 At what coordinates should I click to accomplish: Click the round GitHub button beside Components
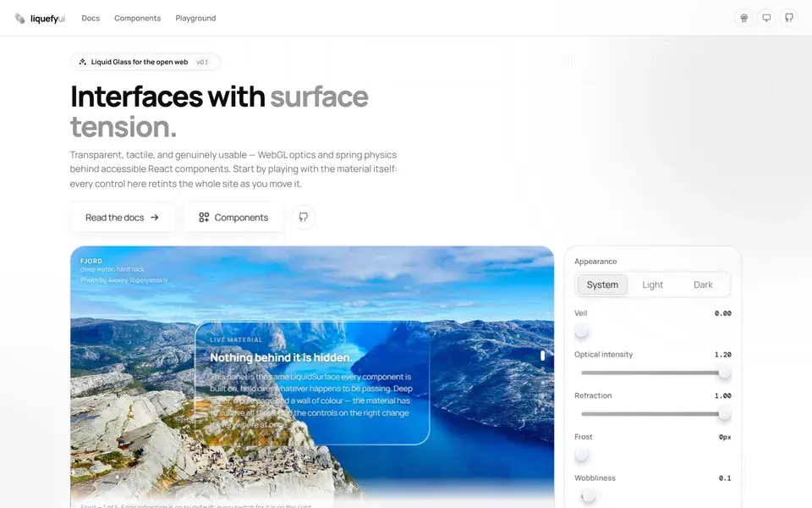[304, 218]
